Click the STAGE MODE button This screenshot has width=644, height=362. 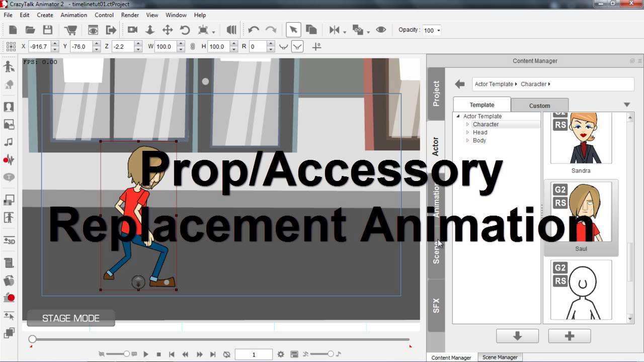click(71, 318)
